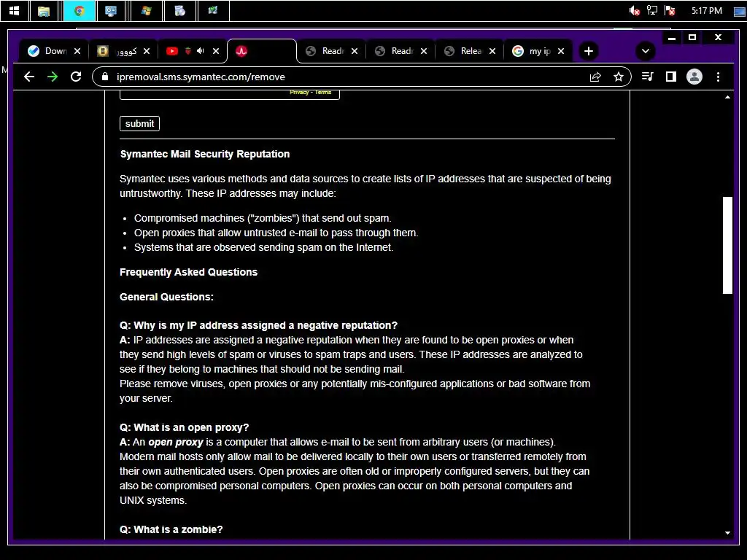Screen dimensions: 747x560
Task: Click the muted speaker tray icon
Action: [634, 10]
